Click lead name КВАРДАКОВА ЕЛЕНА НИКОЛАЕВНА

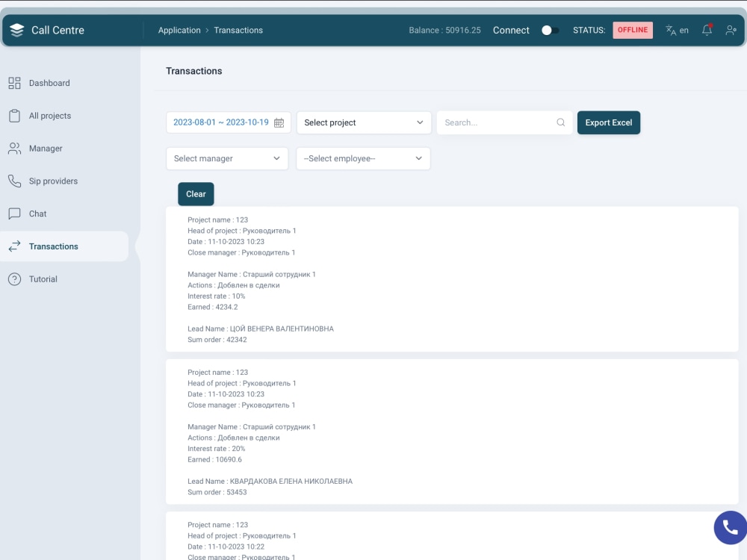pos(291,481)
